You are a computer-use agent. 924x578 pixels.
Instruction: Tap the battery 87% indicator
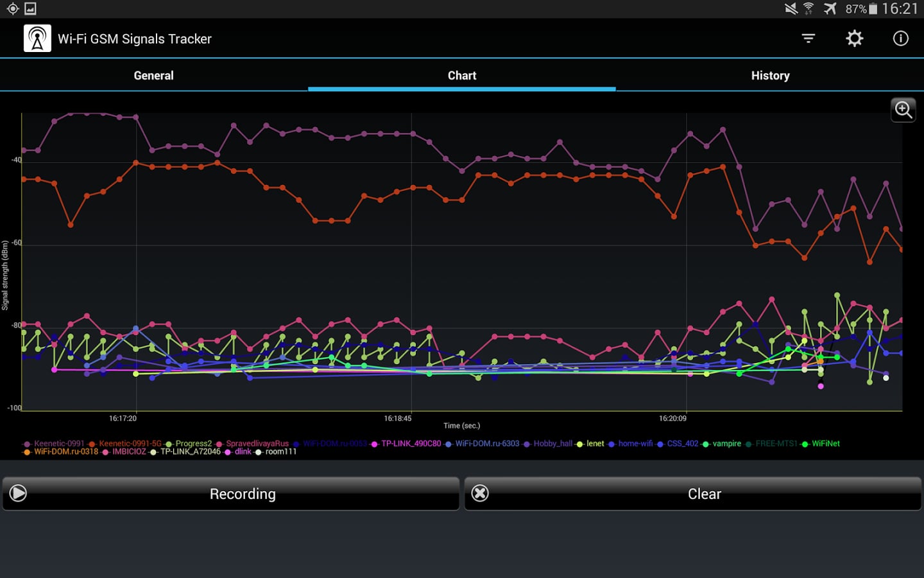(x=861, y=9)
